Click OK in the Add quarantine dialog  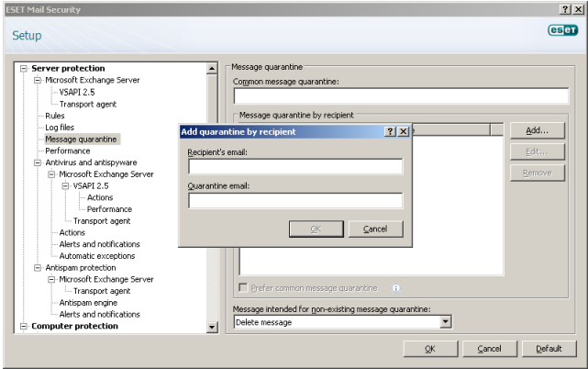[316, 229]
